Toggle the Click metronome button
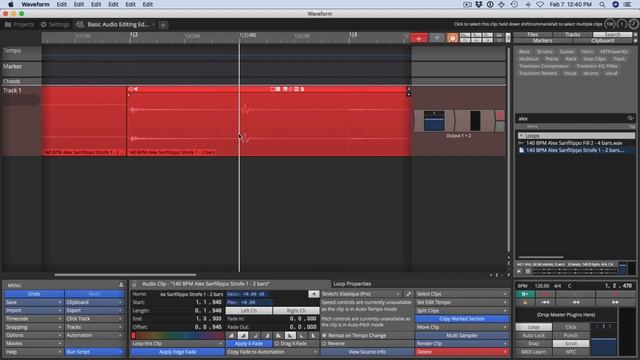Image resolution: width=640 pixels, height=360 pixels. pos(571,327)
